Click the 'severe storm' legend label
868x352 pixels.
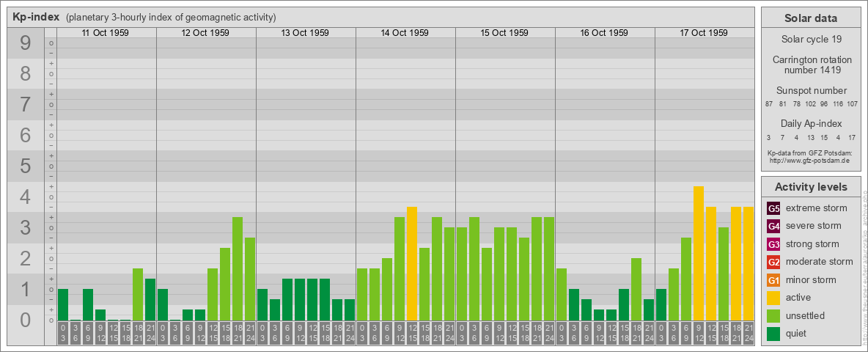[814, 226]
